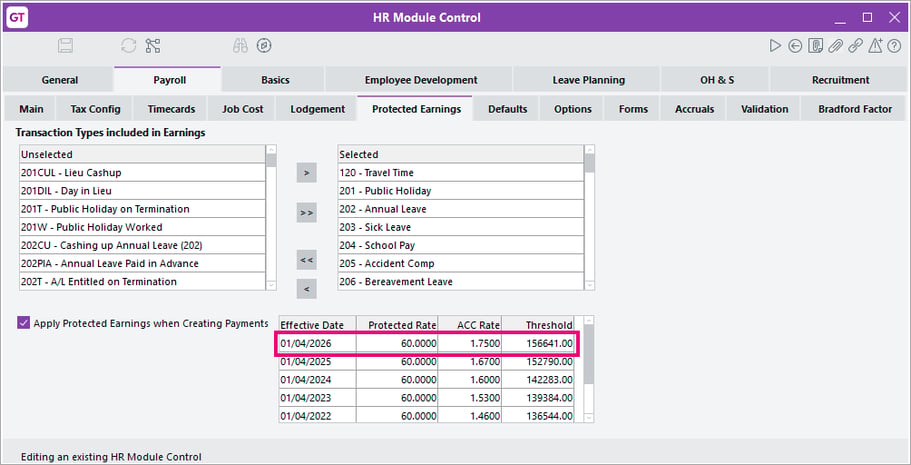The image size is (911, 465).
Task: Click the paperclip attachments icon
Action: tap(835, 46)
